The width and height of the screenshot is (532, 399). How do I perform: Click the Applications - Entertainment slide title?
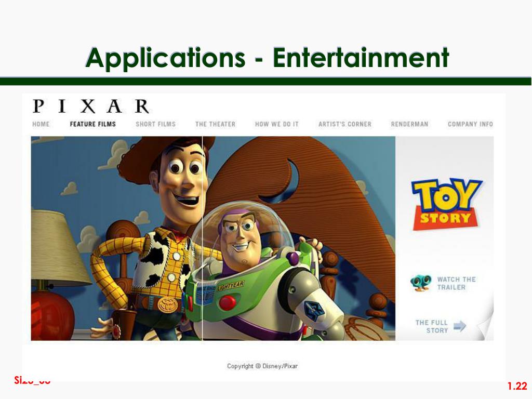tap(268, 58)
